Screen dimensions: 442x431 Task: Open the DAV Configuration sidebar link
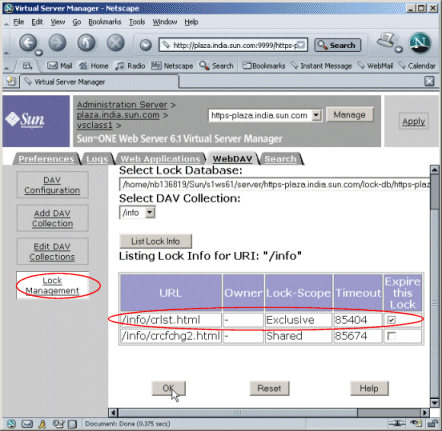click(x=52, y=185)
